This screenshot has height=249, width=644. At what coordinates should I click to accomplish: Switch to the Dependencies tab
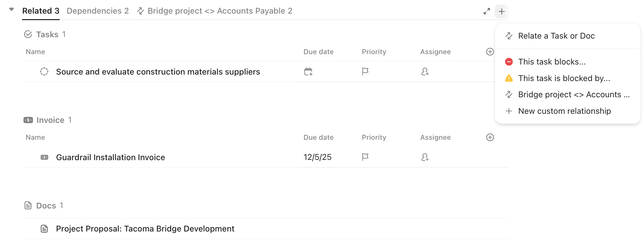tap(98, 11)
